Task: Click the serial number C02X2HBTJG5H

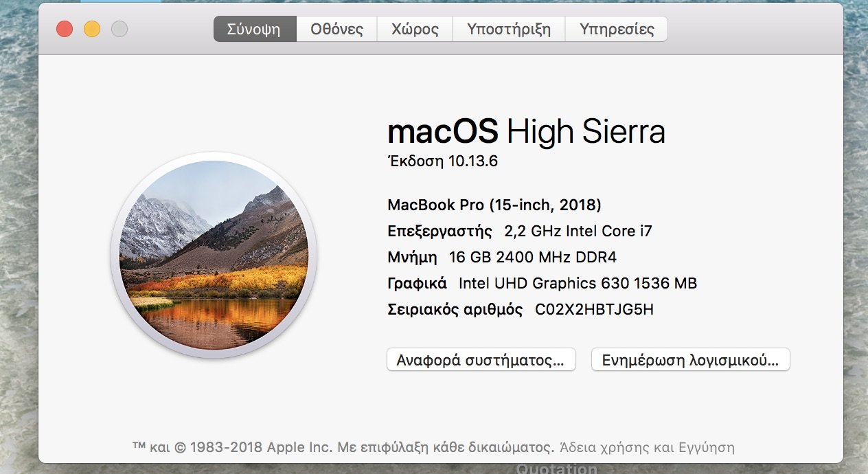Action: pos(594,310)
